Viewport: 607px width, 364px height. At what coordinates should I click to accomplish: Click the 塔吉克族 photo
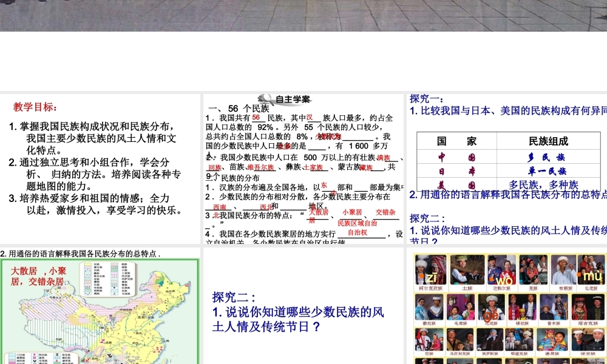(588, 307)
